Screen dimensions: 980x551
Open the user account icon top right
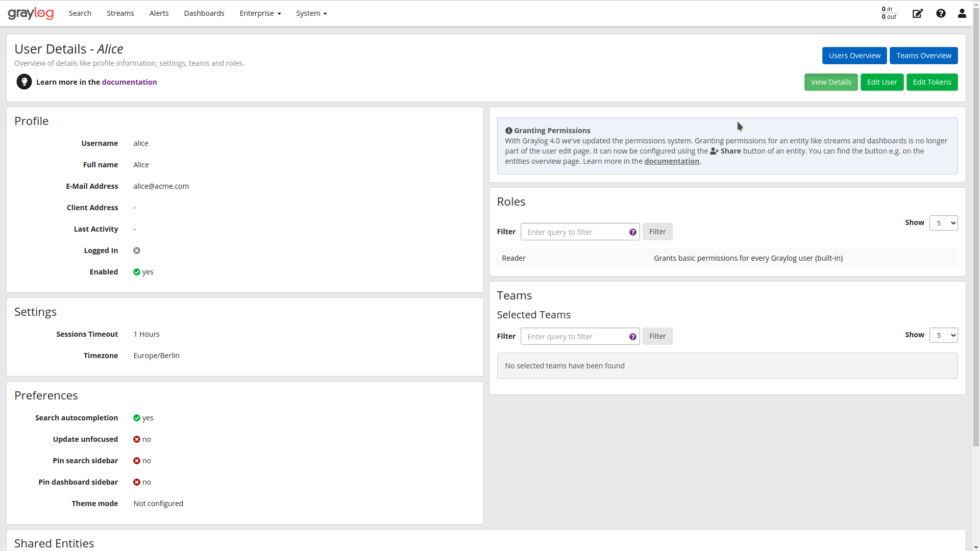pos(962,13)
